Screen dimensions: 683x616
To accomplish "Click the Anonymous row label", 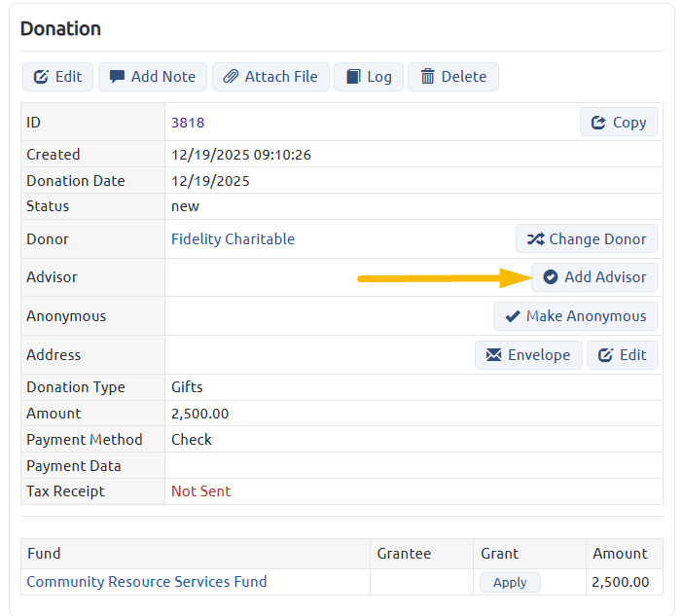I will tap(66, 316).
